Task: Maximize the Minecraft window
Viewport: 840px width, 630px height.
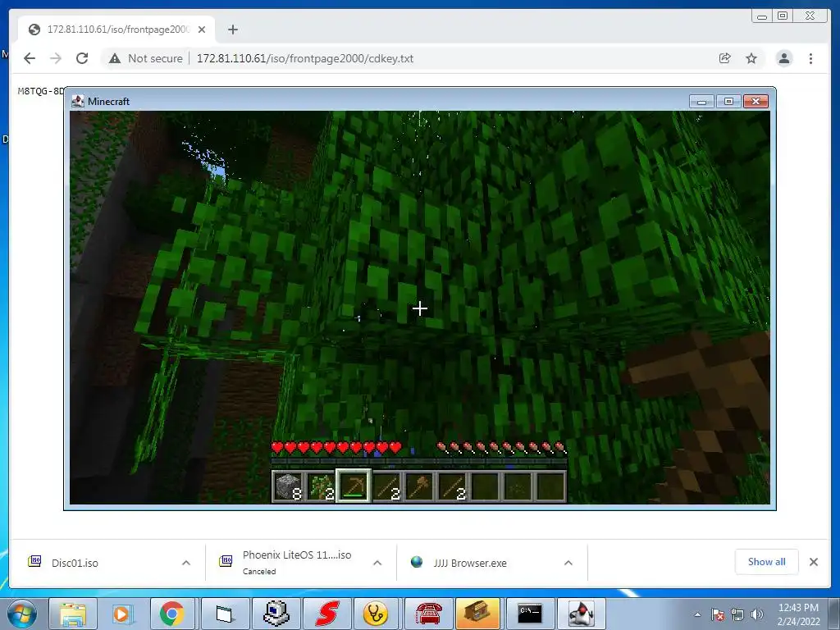Action: click(x=728, y=101)
